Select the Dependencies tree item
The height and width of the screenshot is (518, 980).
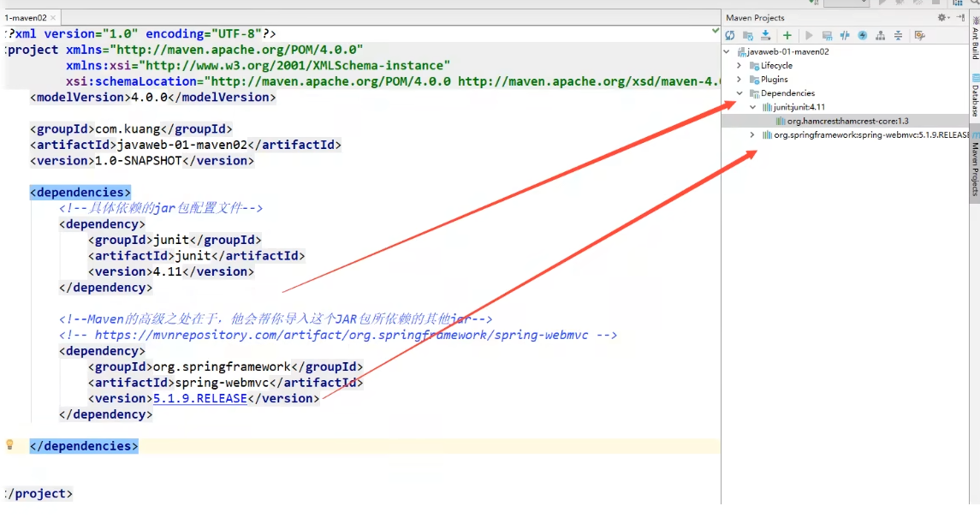(x=787, y=93)
